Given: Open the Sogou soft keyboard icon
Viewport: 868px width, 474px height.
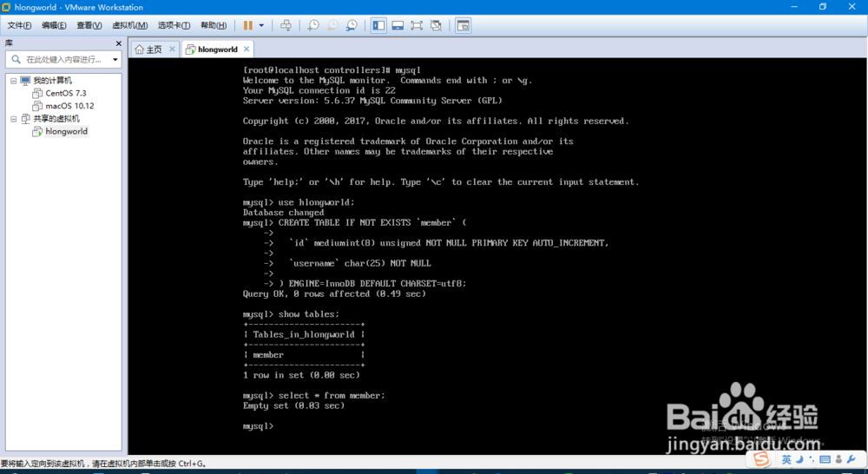Looking at the screenshot, I should click(x=825, y=459).
